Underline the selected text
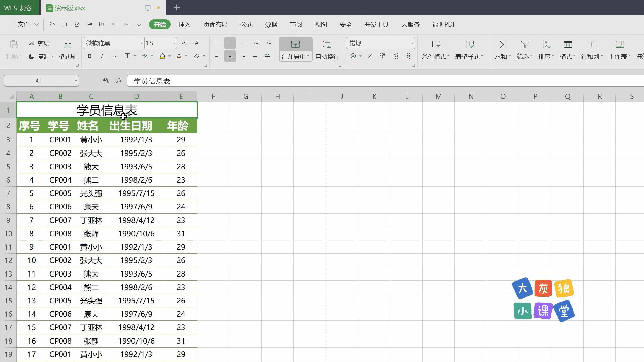 tap(114, 56)
